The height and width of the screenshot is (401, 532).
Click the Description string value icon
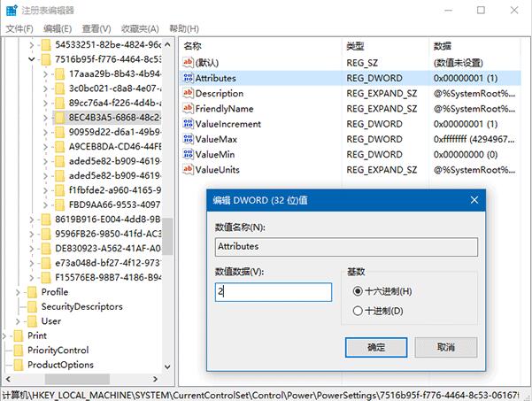coord(188,93)
